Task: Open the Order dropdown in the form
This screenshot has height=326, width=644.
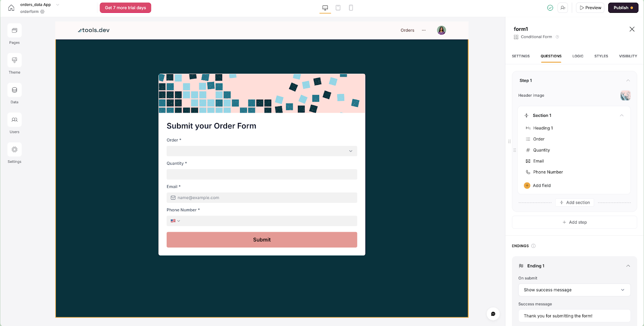Action: [262, 151]
